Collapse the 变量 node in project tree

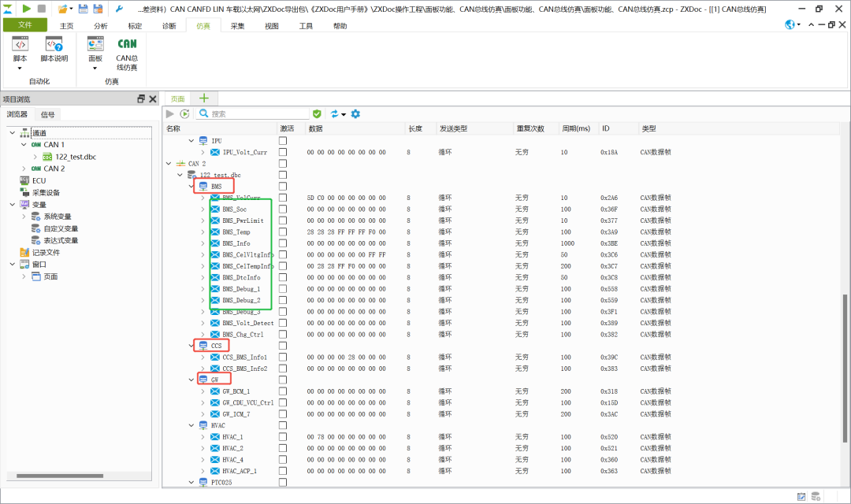(13, 205)
